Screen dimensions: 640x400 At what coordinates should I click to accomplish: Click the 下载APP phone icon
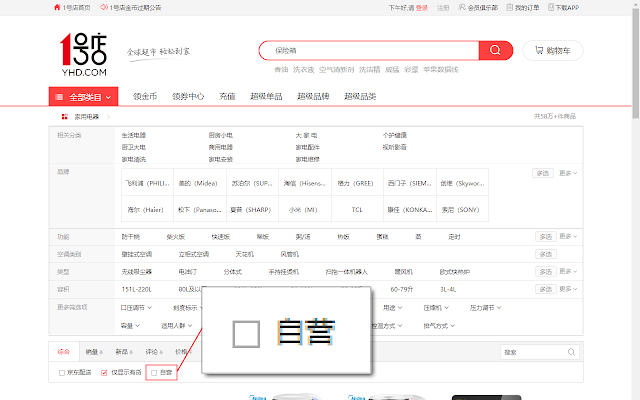click(551, 7)
